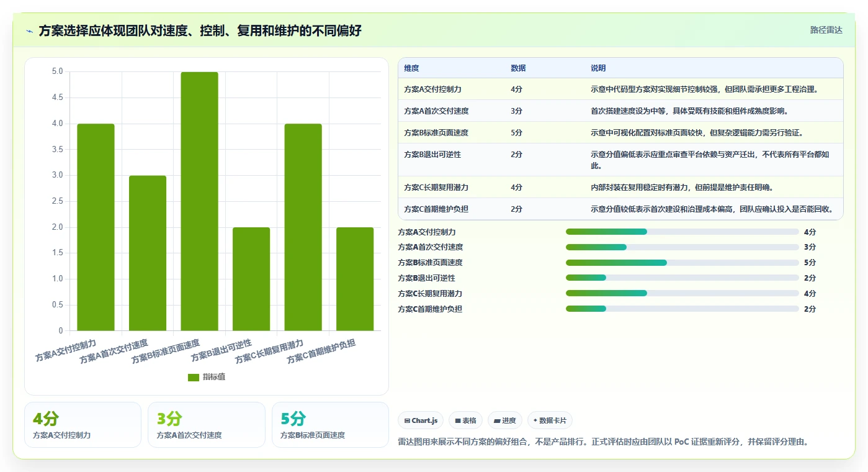Viewport: 868px width, 472px height.
Task: Click the 方案C长期复用潜力 chart bar
Action: pos(303,227)
